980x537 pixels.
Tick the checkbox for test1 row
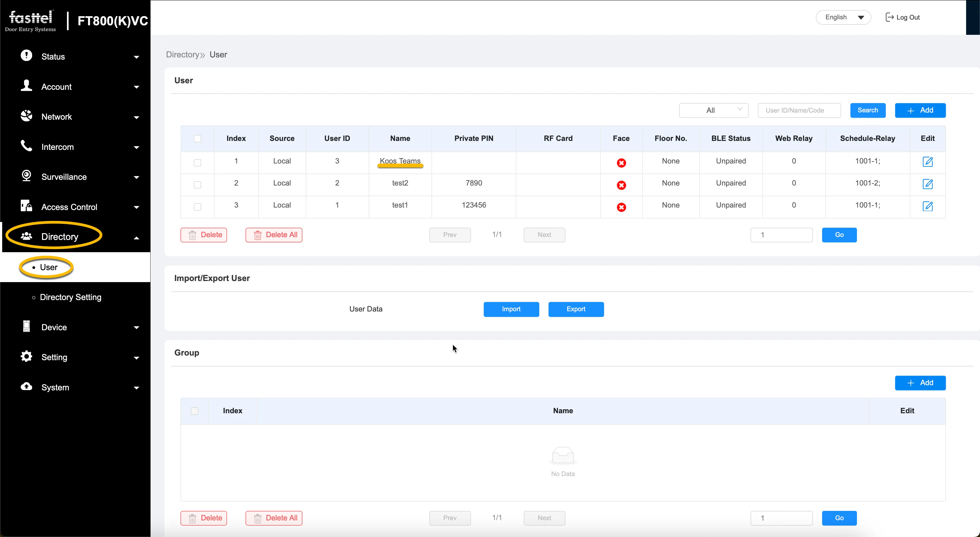[197, 207]
